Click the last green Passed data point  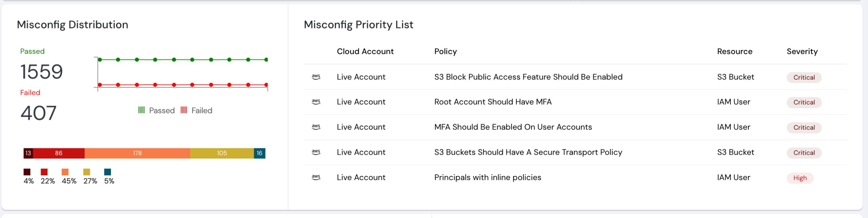click(266, 60)
